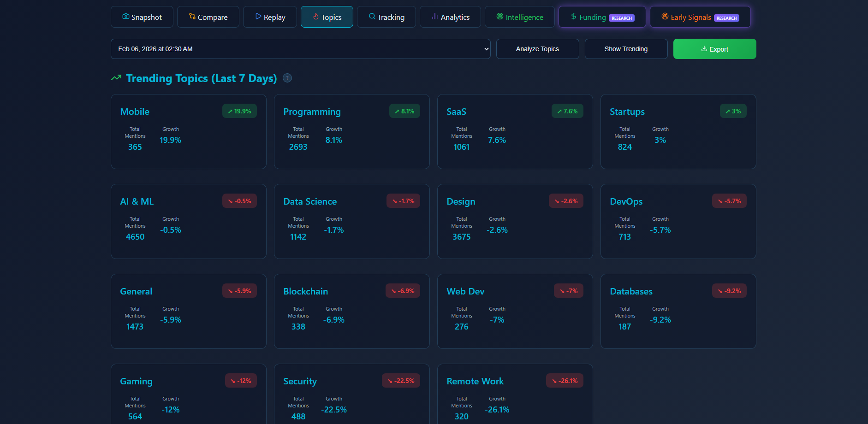The width and height of the screenshot is (868, 424).
Task: Expand the Feb 06 2026 snapshot picker
Action: [x=300, y=49]
